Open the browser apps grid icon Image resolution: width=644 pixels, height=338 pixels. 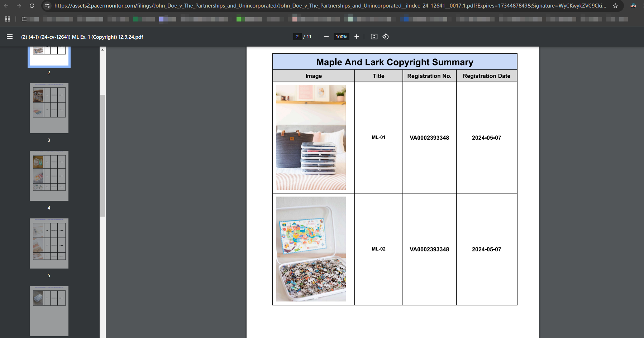[8, 19]
